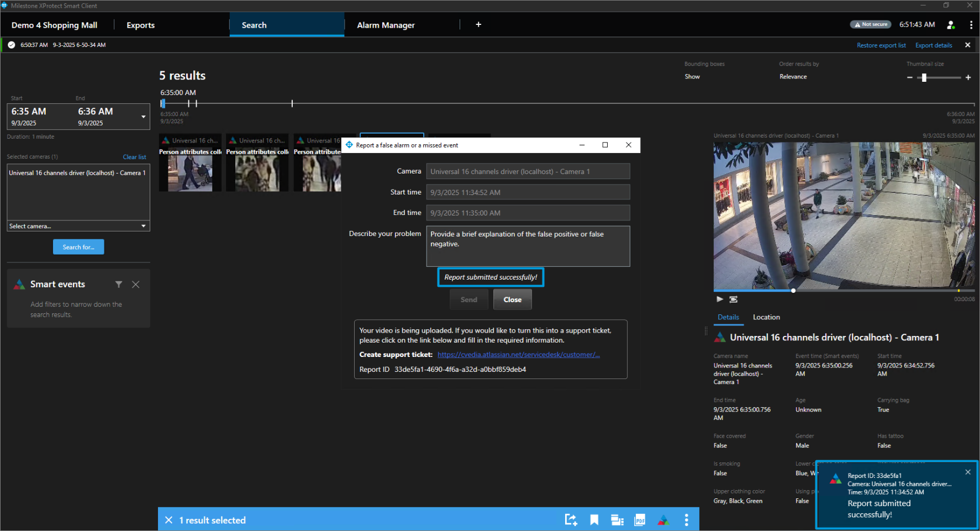980x531 pixels.
Task: Bookmark the selected search result
Action: pos(594,520)
